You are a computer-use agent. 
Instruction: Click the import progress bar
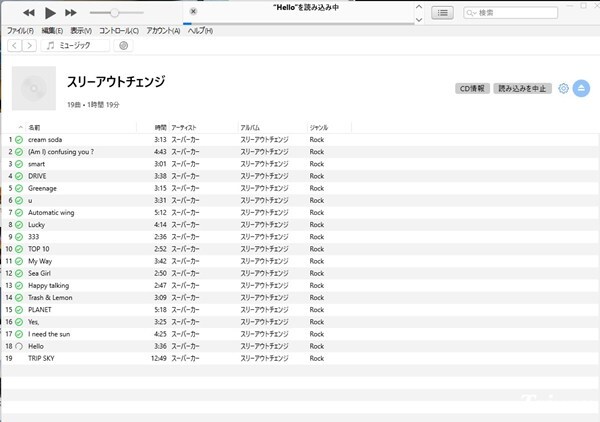[298, 24]
